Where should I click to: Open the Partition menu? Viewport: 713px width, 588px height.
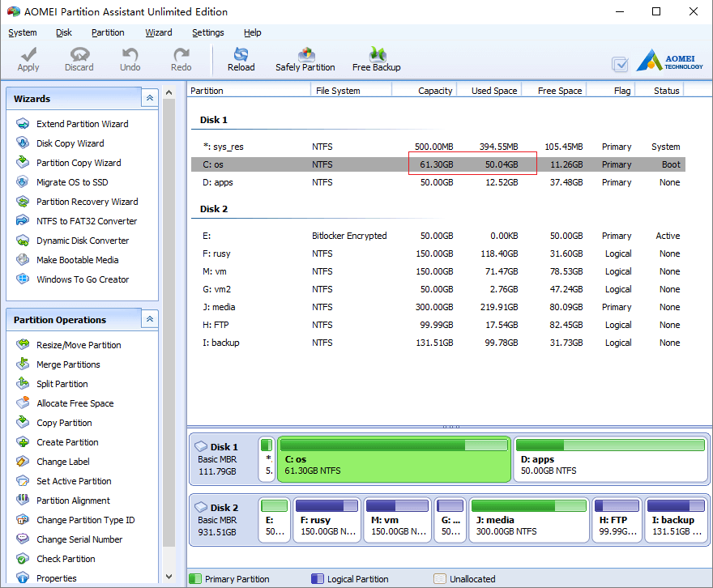point(108,32)
